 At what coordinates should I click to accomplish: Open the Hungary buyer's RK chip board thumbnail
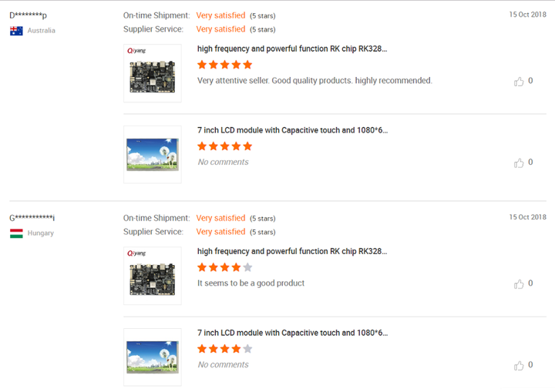coord(153,276)
